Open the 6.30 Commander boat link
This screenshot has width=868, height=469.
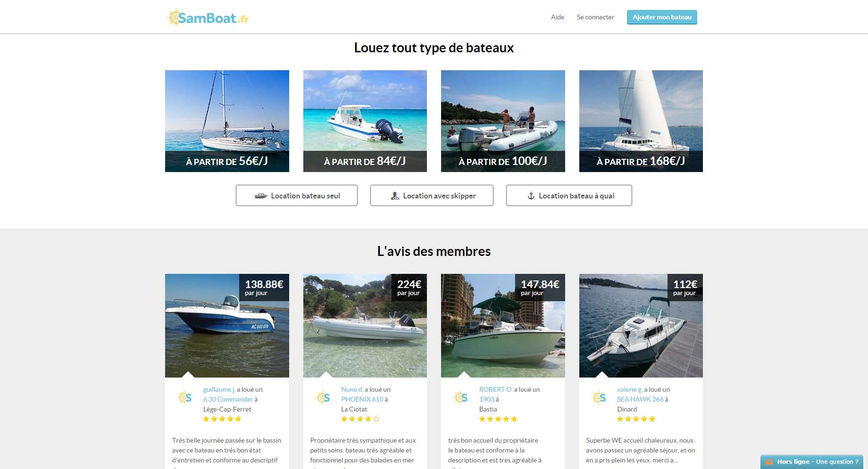[x=228, y=399]
